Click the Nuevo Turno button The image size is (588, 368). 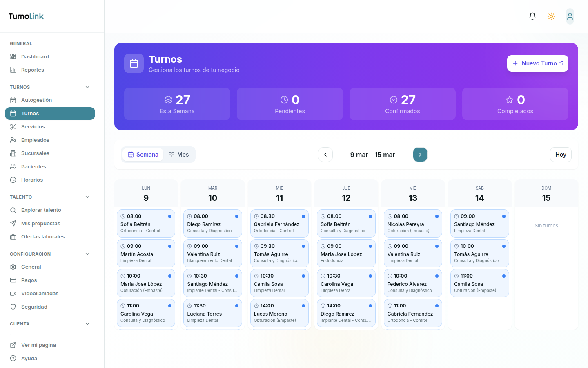pos(537,63)
